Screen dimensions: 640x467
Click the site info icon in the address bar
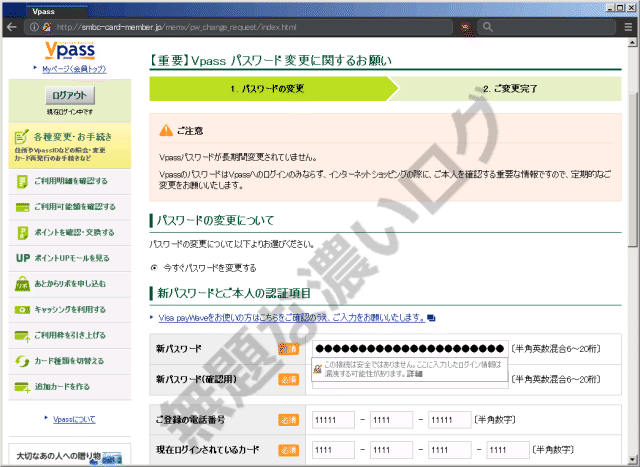coord(34,27)
